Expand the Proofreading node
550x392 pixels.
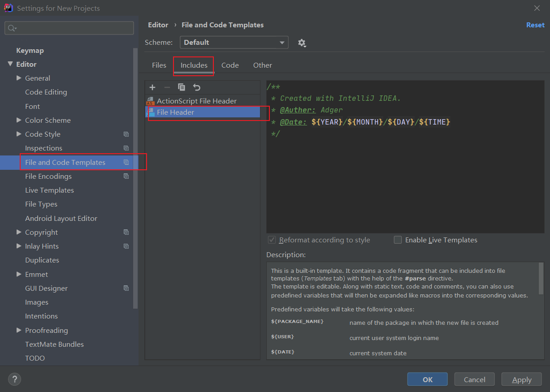click(19, 330)
